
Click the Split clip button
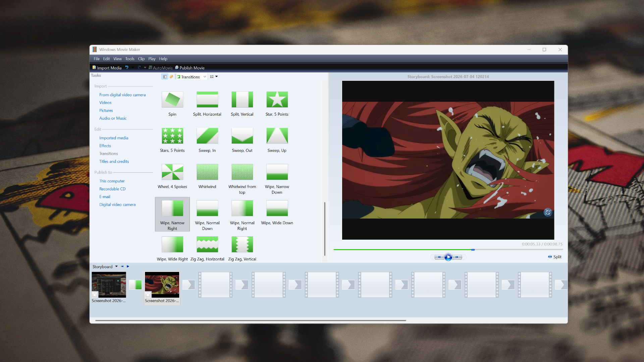click(x=555, y=257)
